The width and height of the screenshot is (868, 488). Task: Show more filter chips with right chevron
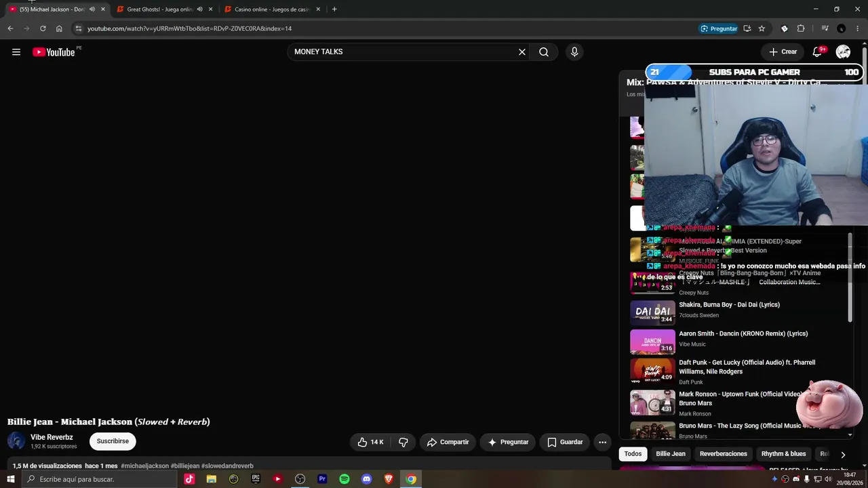843,455
